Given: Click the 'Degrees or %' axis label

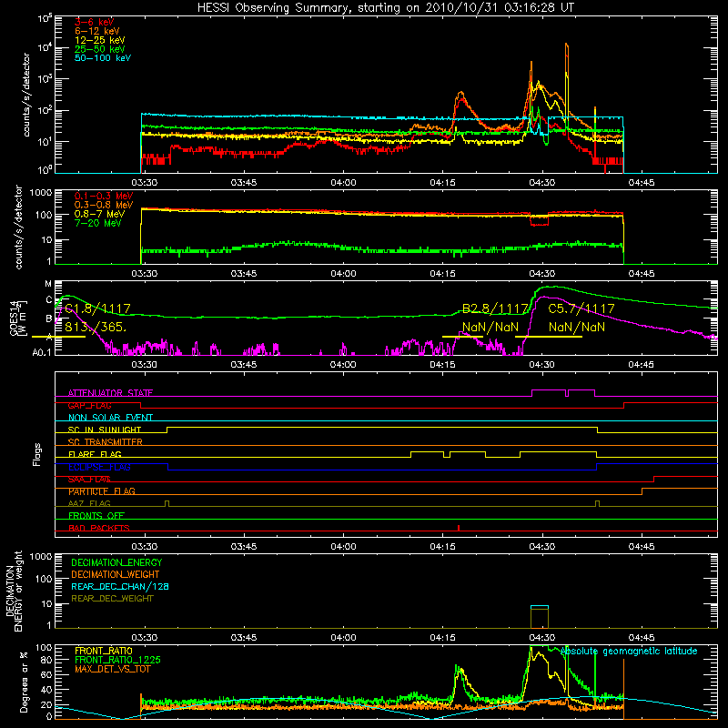Looking at the screenshot, I should (24, 682).
